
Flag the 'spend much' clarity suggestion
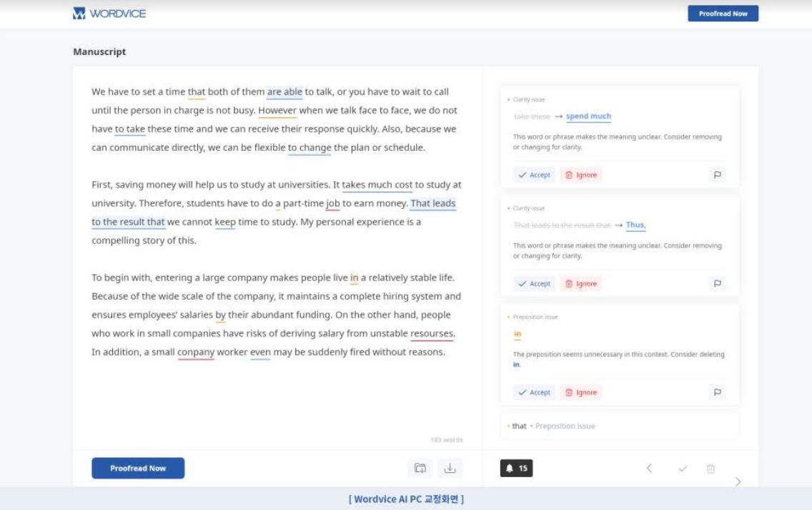pos(717,175)
